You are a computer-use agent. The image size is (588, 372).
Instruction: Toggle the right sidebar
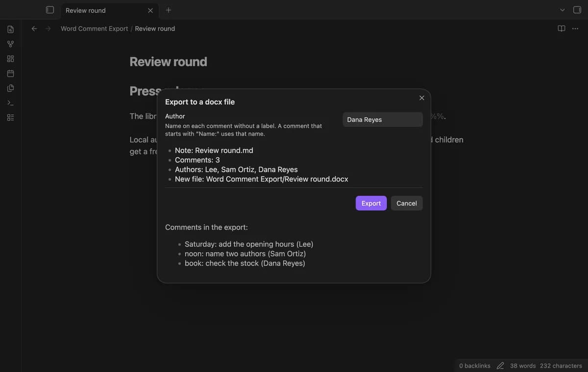click(577, 10)
